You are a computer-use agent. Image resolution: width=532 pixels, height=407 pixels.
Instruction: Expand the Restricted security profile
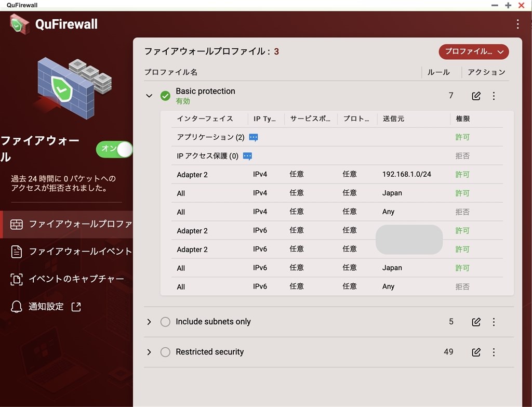pos(150,352)
